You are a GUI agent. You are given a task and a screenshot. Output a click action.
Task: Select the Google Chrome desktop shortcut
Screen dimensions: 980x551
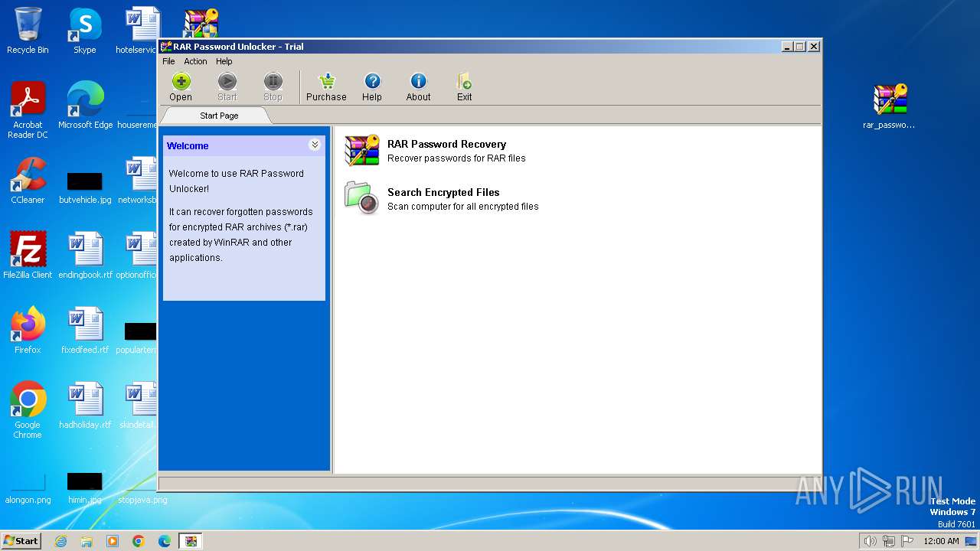point(28,410)
